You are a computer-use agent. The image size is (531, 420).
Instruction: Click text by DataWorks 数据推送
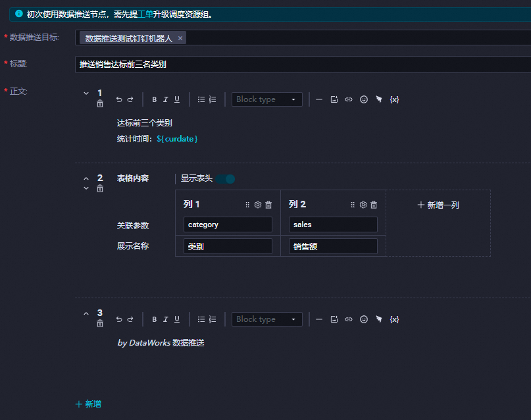(161, 343)
